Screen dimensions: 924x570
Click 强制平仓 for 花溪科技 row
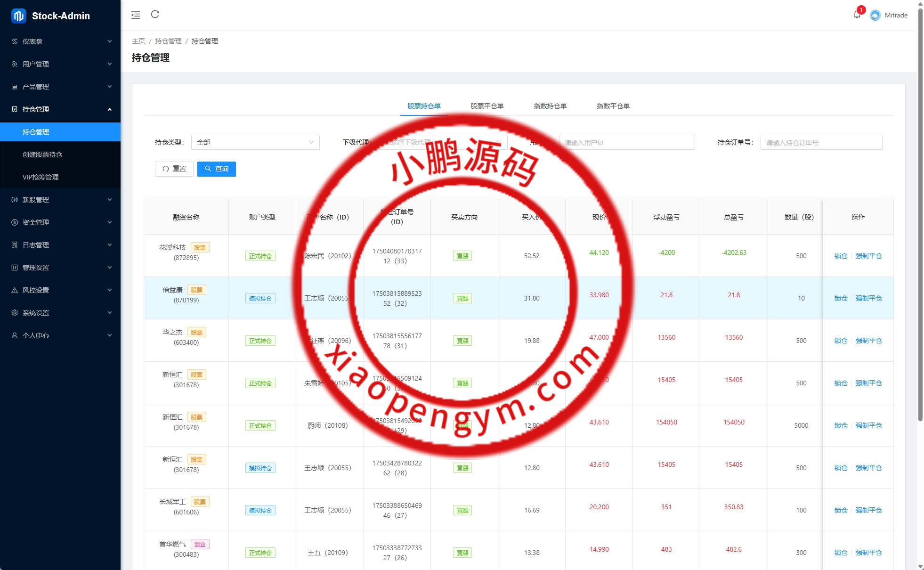[868, 256]
